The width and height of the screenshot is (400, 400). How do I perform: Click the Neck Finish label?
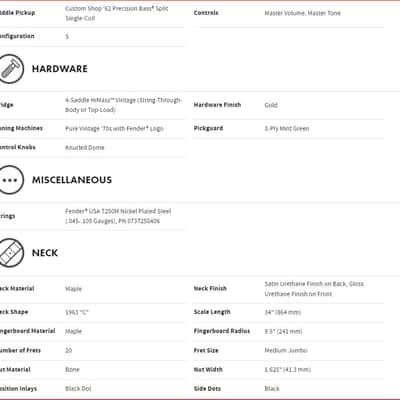coord(210,289)
